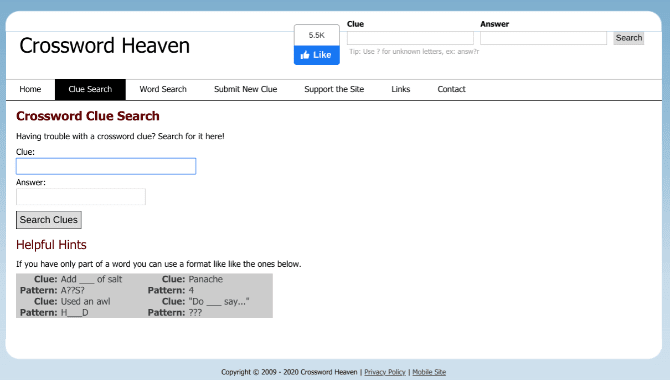Open the Mobile Site link

click(429, 372)
